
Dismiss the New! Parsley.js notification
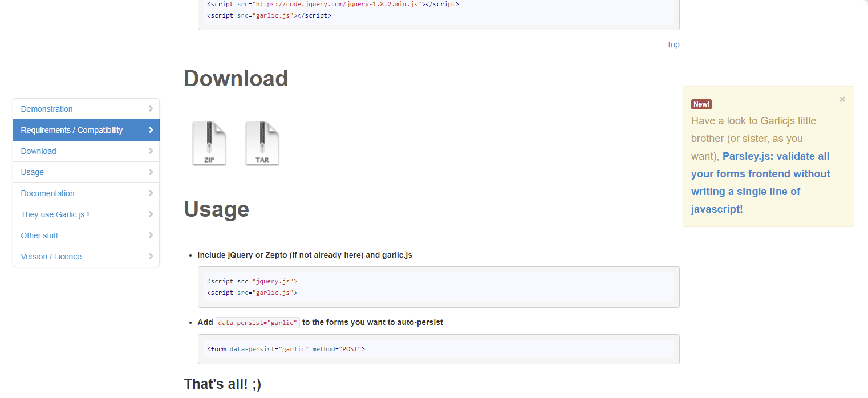[x=842, y=99]
